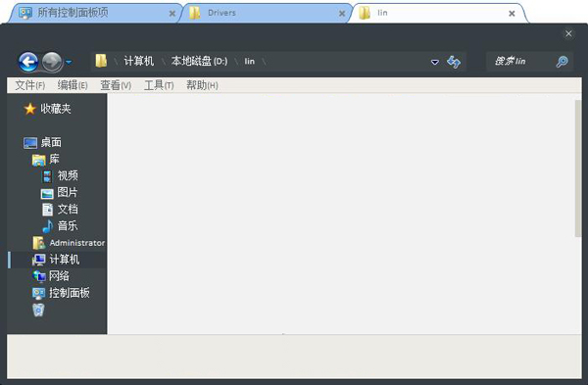This screenshot has width=588, height=385.
Task: Refresh the folder using the refresh icon
Action: 454,62
